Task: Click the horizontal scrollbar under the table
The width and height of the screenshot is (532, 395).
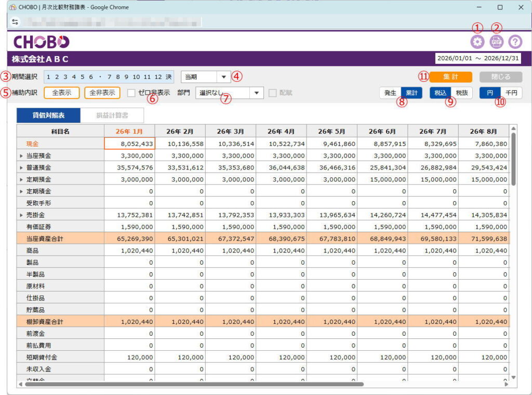Action: 192,384
